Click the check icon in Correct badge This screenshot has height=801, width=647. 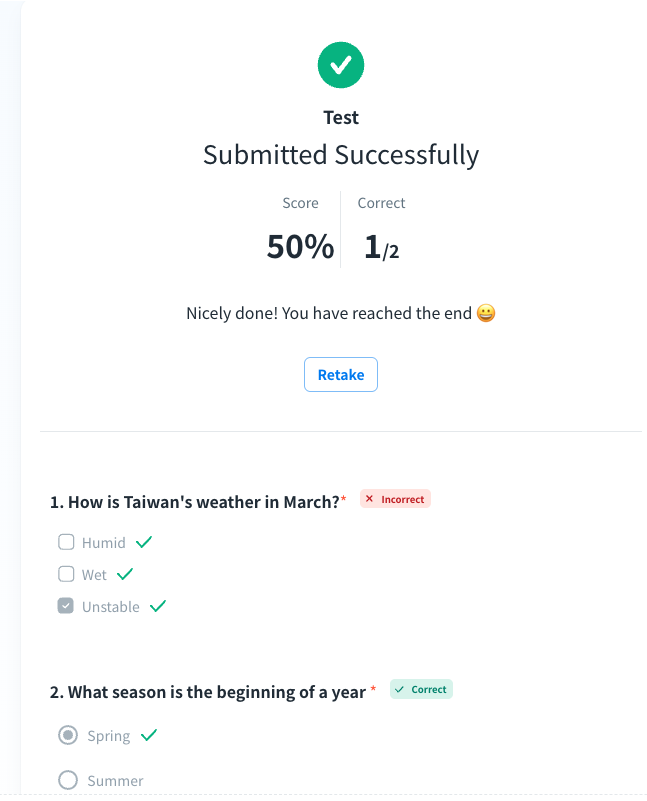pyautogui.click(x=399, y=689)
